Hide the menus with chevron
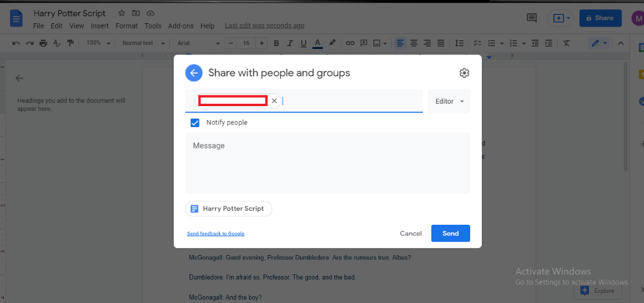Image resolution: width=644 pixels, height=303 pixels. 621,43
